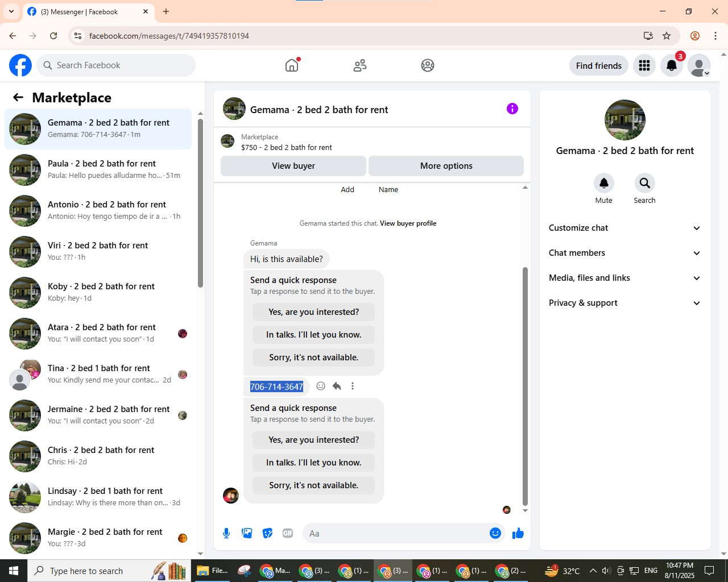This screenshot has height=582, width=728.
Task: Expand Media, files and links section
Action: (x=624, y=278)
